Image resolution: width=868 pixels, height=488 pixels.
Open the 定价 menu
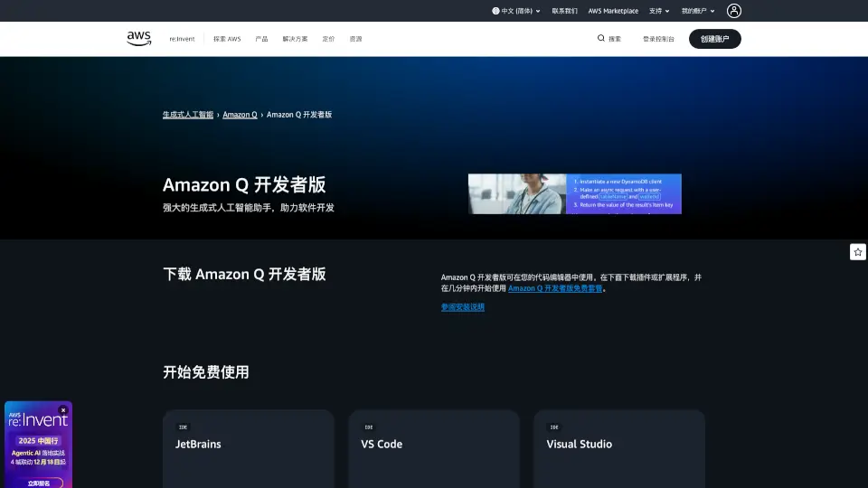tap(328, 39)
